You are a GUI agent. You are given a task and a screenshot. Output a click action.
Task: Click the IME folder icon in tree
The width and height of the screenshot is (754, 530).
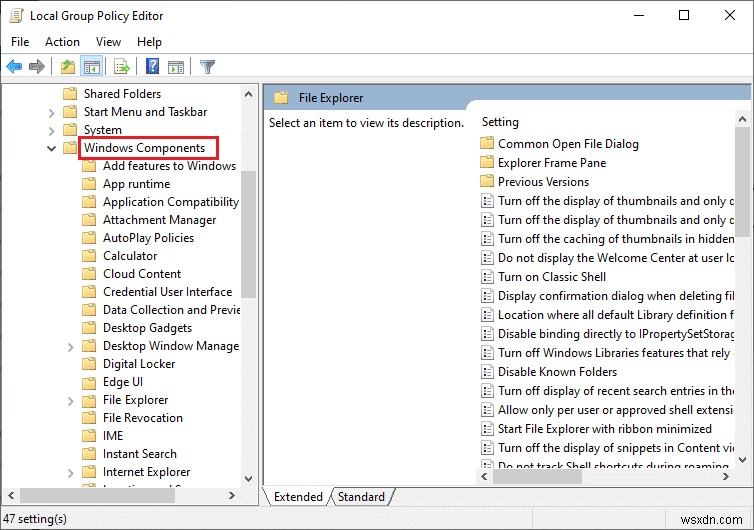tap(89, 436)
